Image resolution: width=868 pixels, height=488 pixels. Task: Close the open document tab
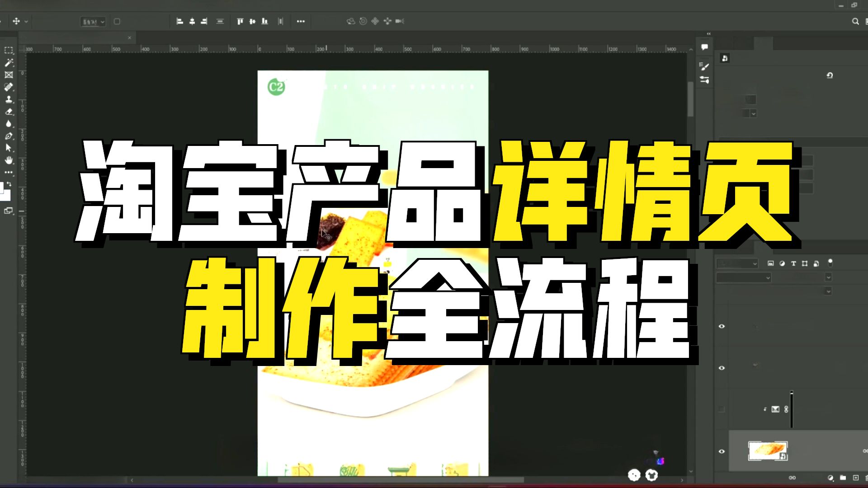coord(129,38)
